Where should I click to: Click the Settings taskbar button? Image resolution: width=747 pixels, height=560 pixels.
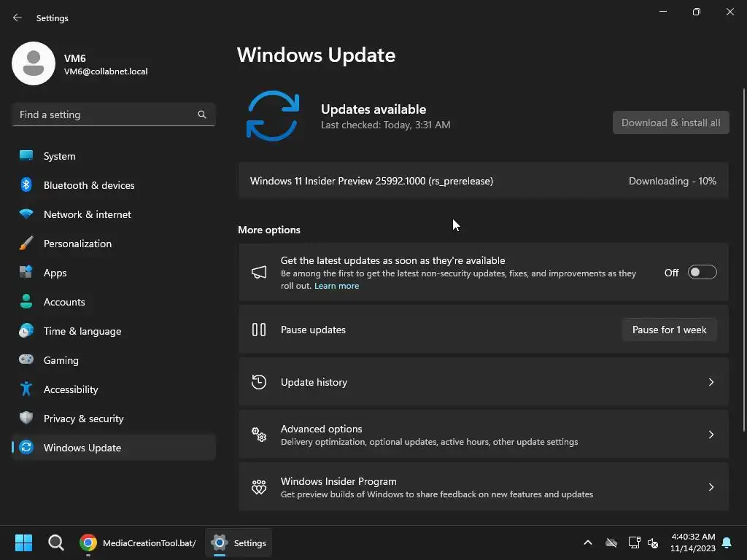tap(239, 542)
